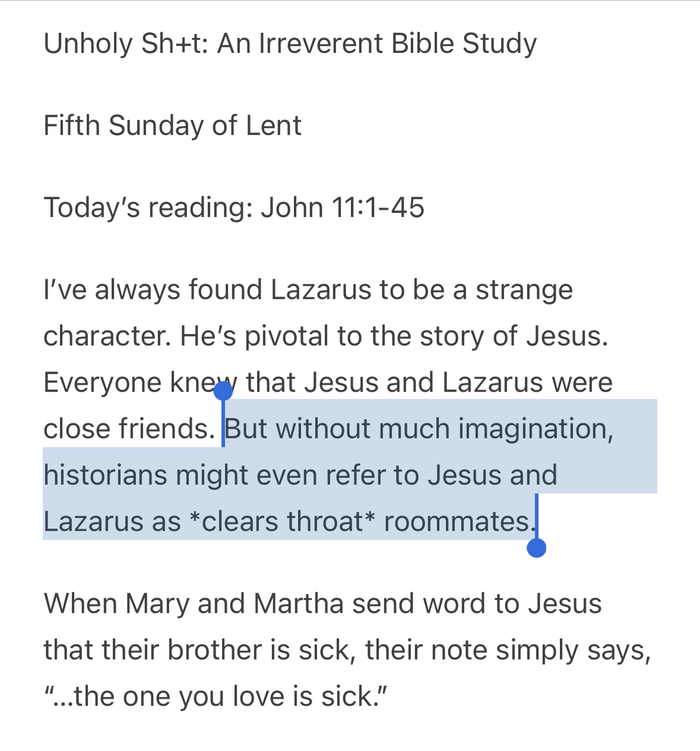Tap the "Fifth Sunday of Lent" line
The width and height of the screenshot is (700, 751).
pos(173,126)
